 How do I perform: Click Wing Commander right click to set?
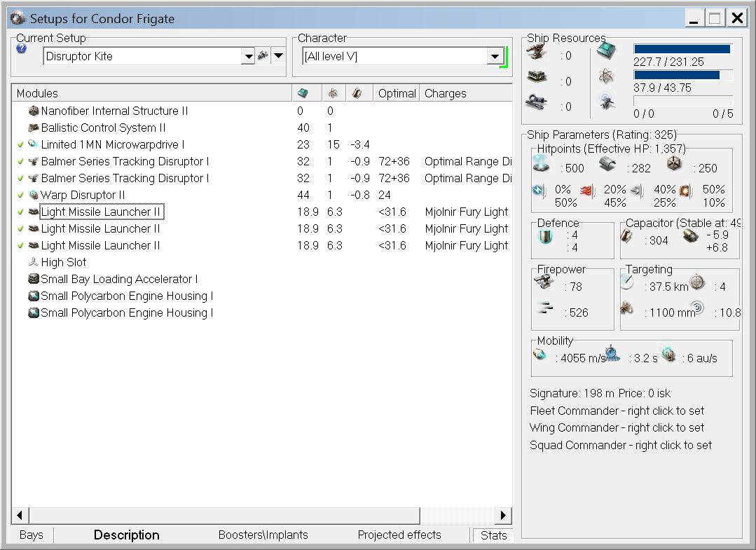click(617, 427)
